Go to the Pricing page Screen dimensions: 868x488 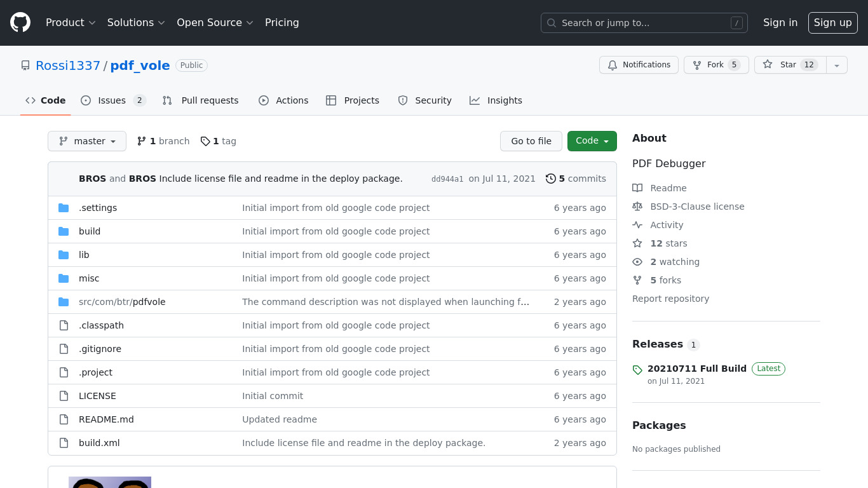(x=281, y=23)
